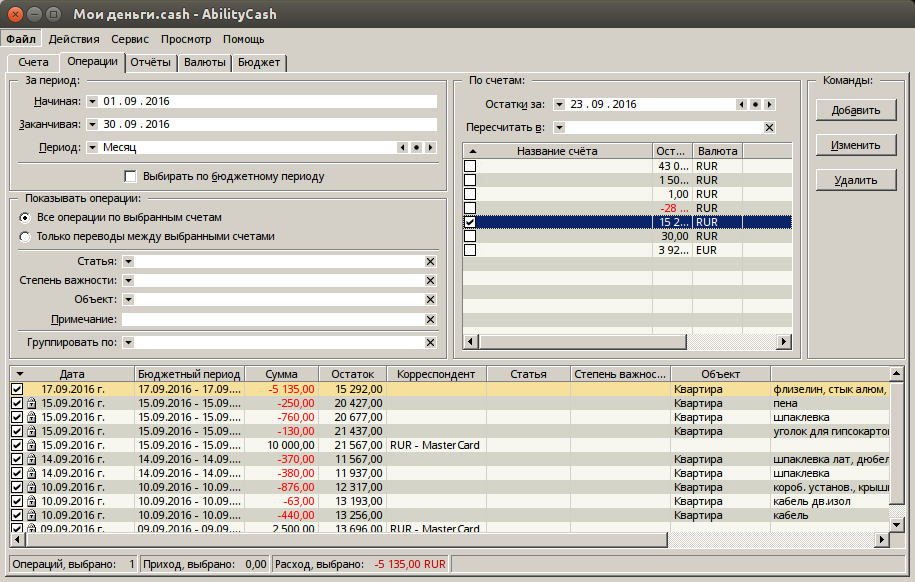
Task: Uncheck the 17.09.2016 operation row checkbox
Action: coord(17,389)
